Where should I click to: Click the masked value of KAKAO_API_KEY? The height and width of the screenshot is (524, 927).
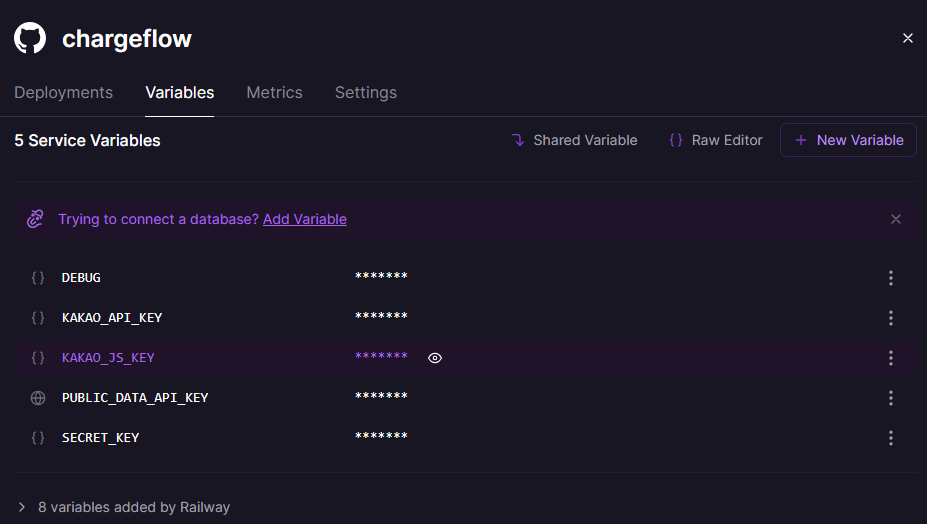point(381,316)
